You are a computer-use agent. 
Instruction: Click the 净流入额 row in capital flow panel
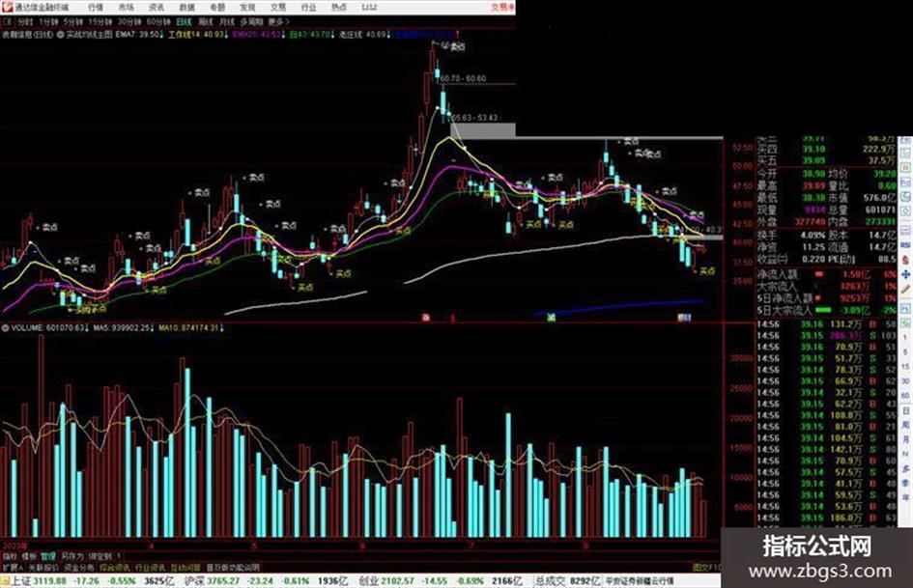pyautogui.click(x=826, y=273)
